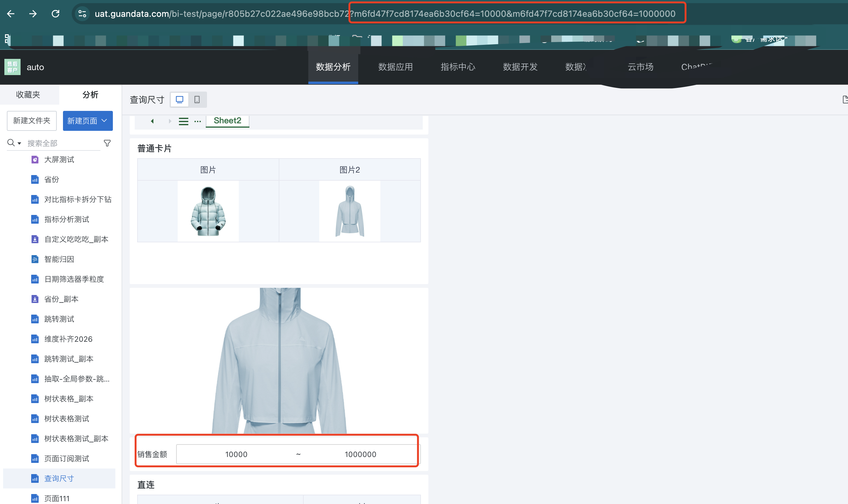Focus the 搜索全部 search field
The height and width of the screenshot is (504, 848).
coord(63,143)
